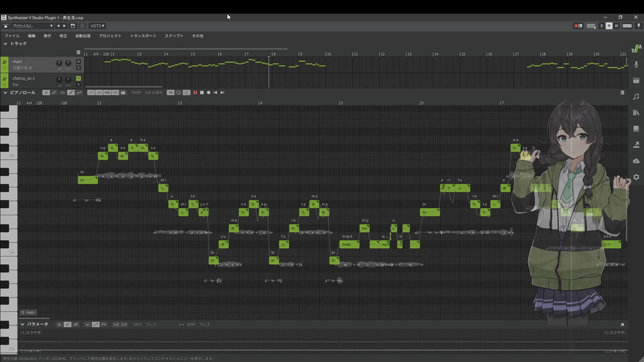This screenshot has height=362, width=644.
Task: Open the その他 menu
Action: click(x=197, y=36)
